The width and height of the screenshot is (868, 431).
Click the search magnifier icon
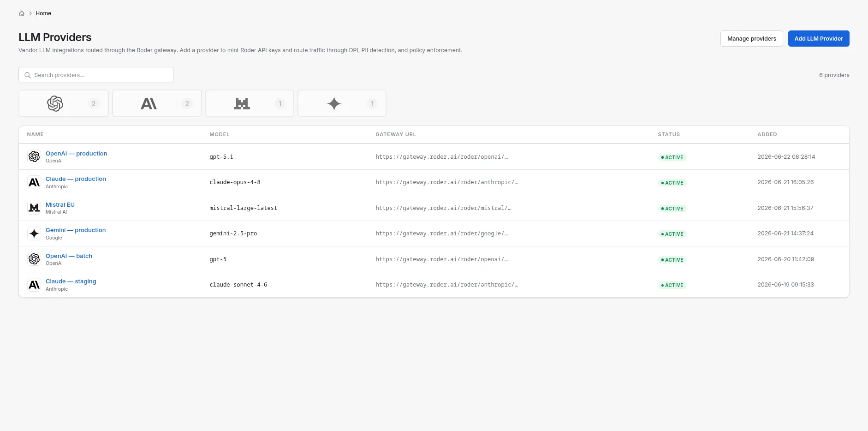pyautogui.click(x=28, y=75)
